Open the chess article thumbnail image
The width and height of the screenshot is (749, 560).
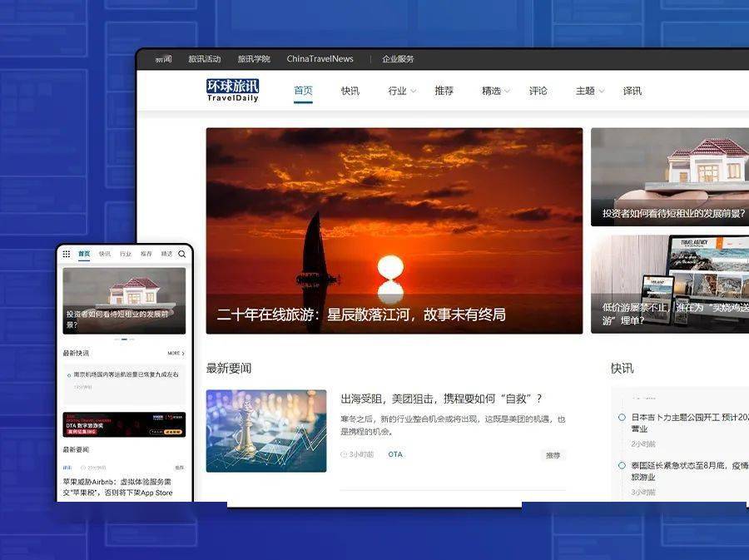[x=266, y=431]
